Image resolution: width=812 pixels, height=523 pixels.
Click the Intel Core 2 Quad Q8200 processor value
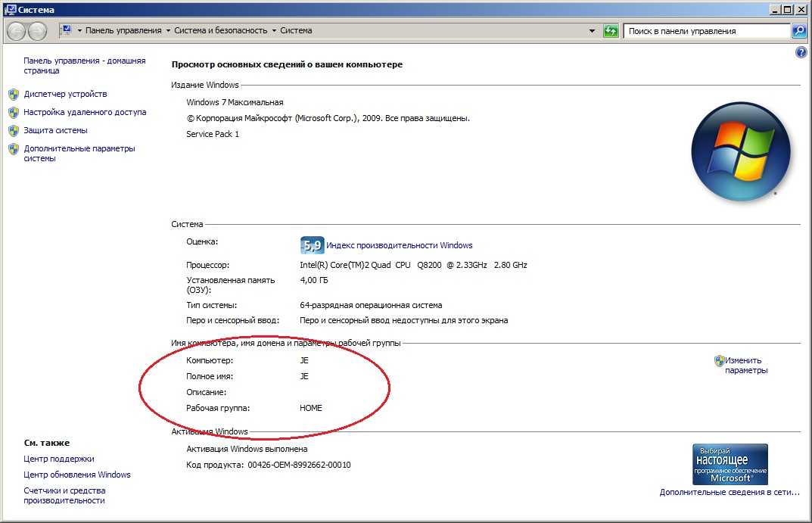[413, 265]
